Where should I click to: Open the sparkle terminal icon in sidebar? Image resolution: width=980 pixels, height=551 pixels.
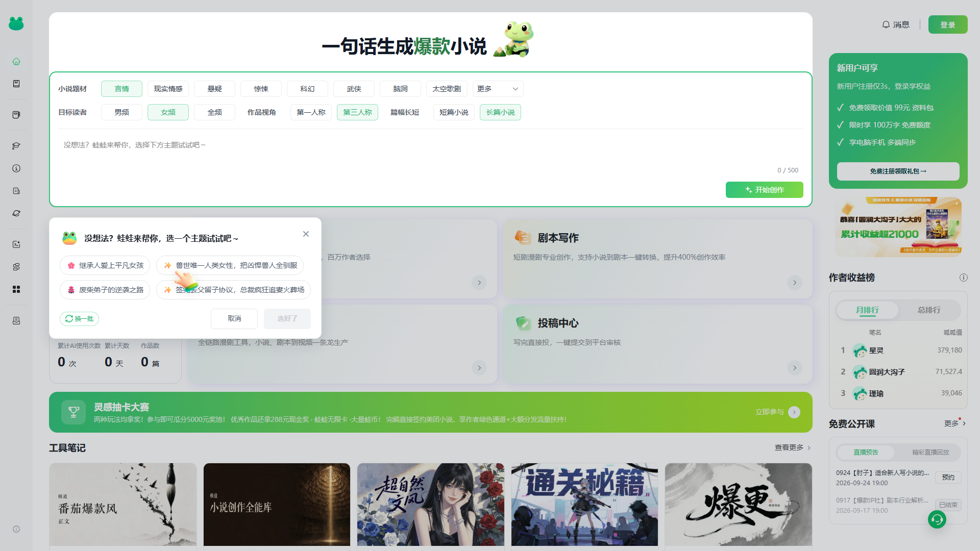[16, 244]
